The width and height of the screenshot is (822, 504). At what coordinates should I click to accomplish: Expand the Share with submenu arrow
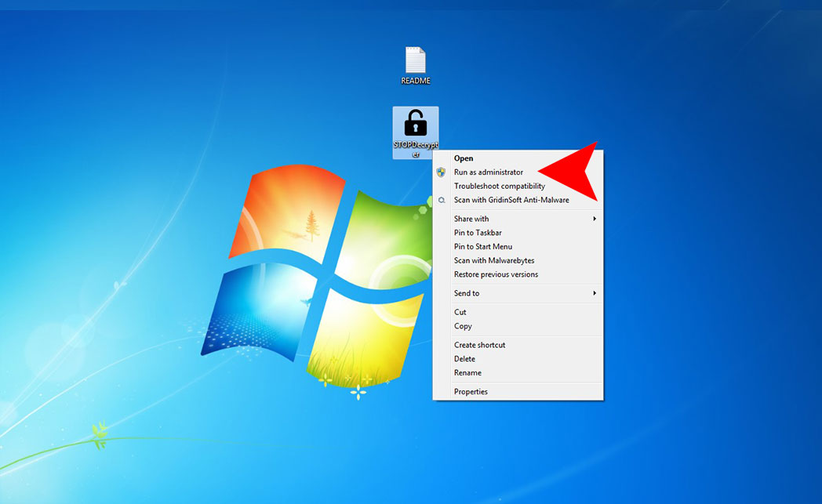point(595,219)
